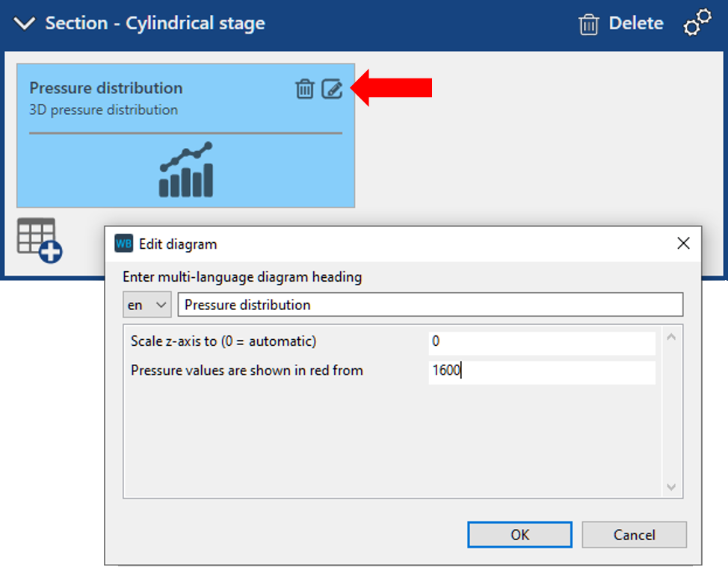Edit the Pressure distribution diagram via pencil icon

point(332,90)
